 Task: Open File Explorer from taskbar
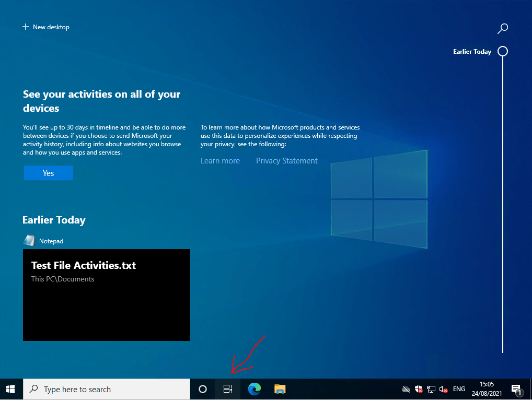click(280, 389)
